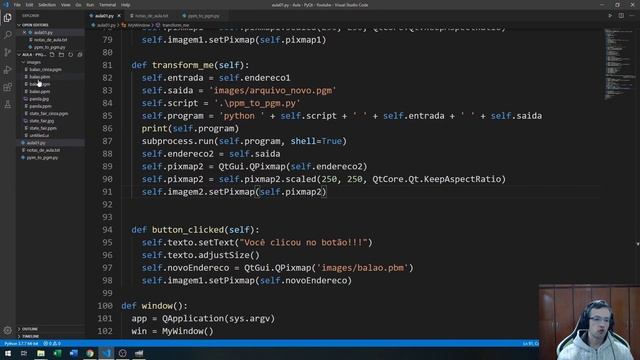This screenshot has height=360, width=640.
Task: Open the Edit menu
Action: coord(29,5)
